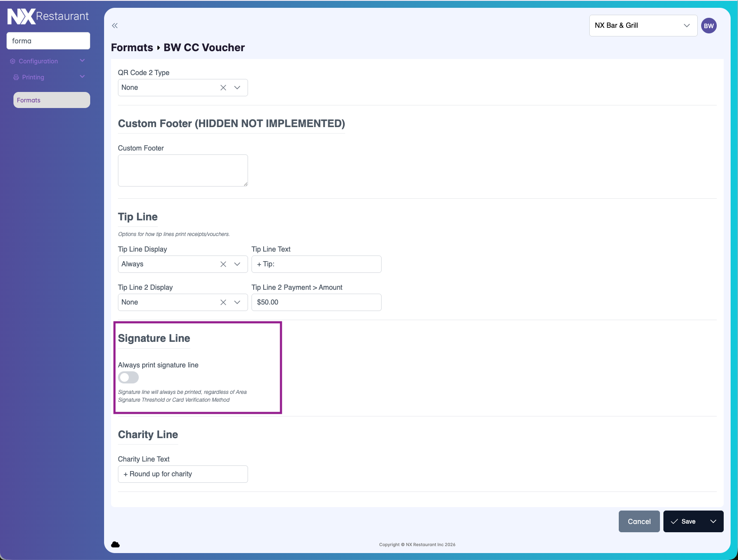Image resolution: width=738 pixels, height=560 pixels.
Task: Collapse the sidebar with double-chevron icon
Action: [114, 26]
